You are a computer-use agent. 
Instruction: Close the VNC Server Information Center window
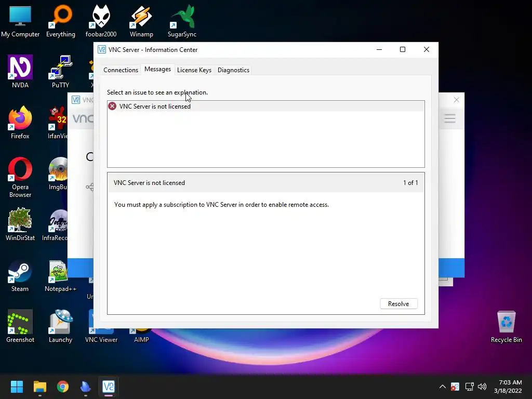[427, 49]
